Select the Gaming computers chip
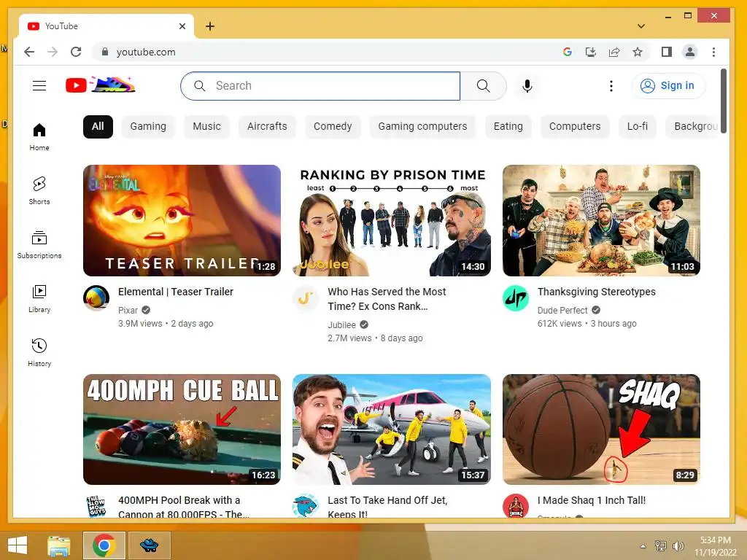747x560 pixels. (x=422, y=127)
